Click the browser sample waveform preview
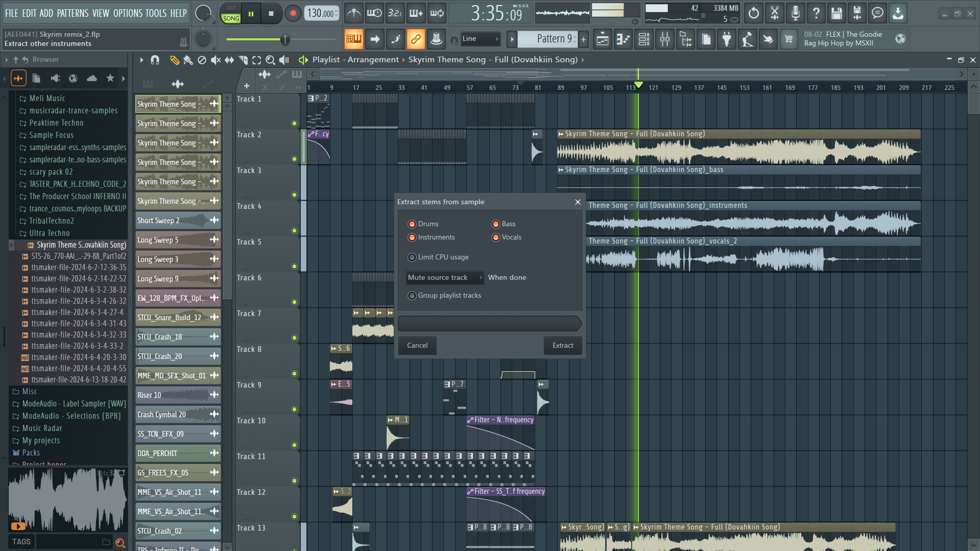This screenshot has width=980, height=551. click(x=67, y=499)
